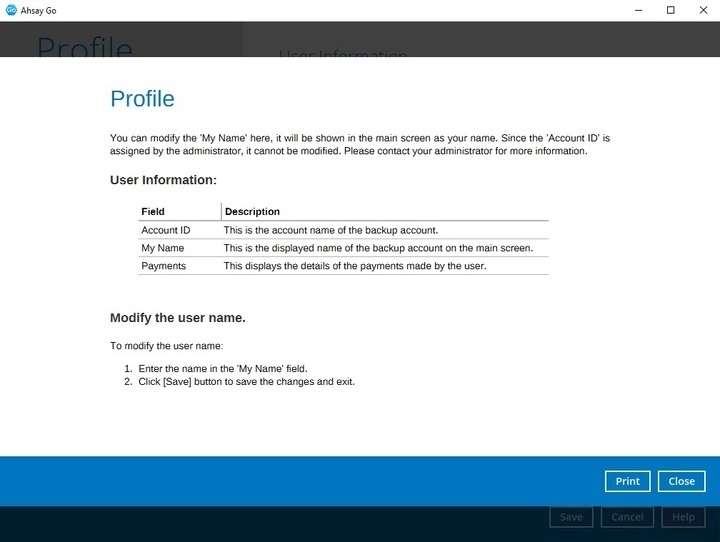Click the intro paragraph about 'My Name'
720x542 pixels.
coord(360,145)
